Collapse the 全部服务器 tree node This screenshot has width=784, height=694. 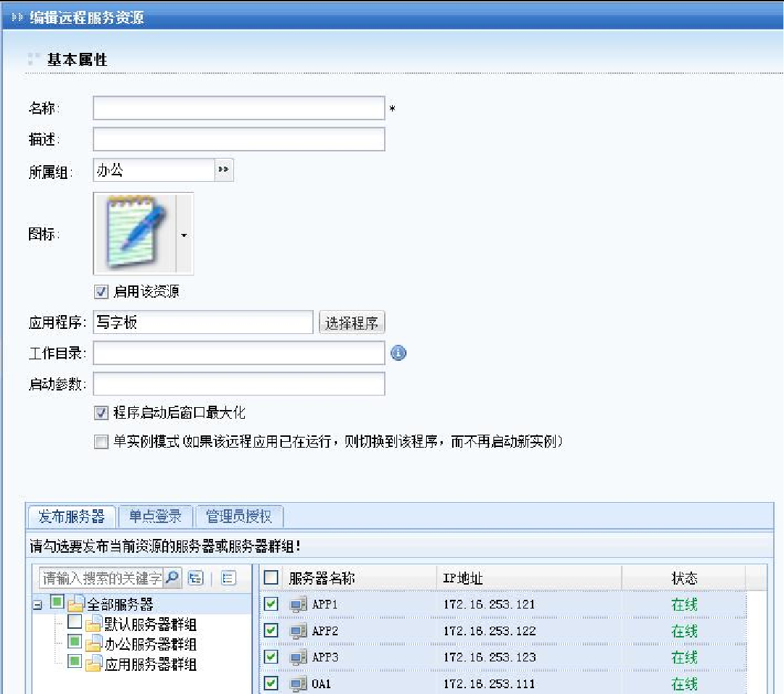pyautogui.click(x=37, y=605)
